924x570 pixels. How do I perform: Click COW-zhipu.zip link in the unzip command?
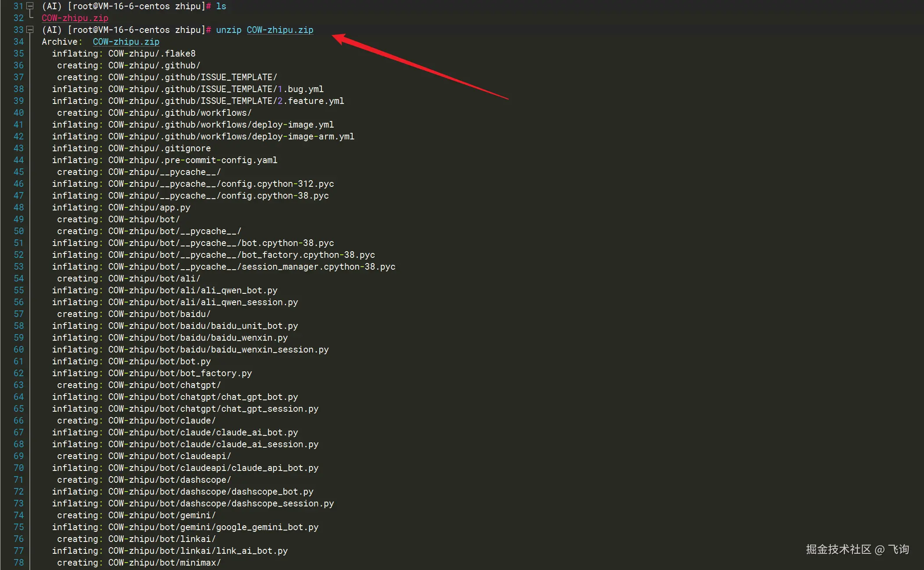pos(280,30)
